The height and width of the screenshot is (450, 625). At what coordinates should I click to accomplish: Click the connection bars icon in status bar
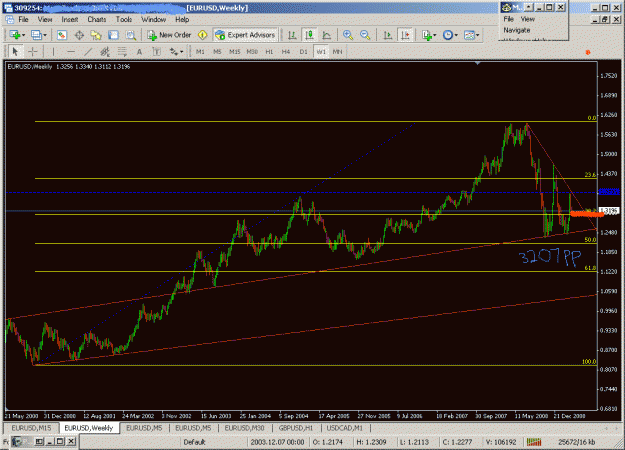tap(534, 442)
